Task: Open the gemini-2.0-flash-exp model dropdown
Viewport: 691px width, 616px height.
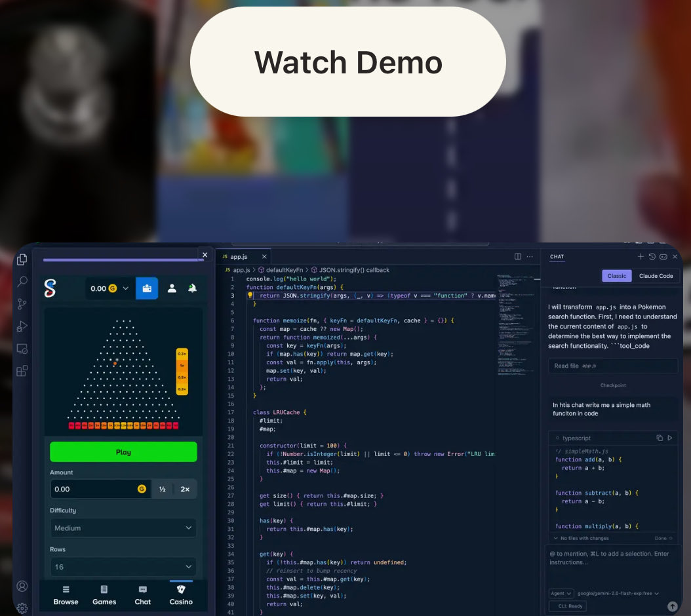Action: click(618, 594)
